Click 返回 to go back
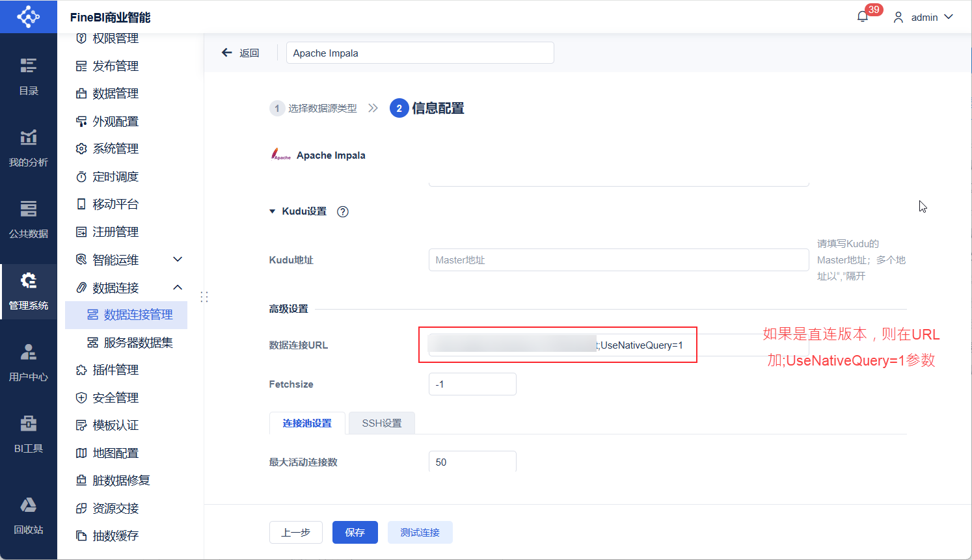The width and height of the screenshot is (972, 560). (249, 53)
